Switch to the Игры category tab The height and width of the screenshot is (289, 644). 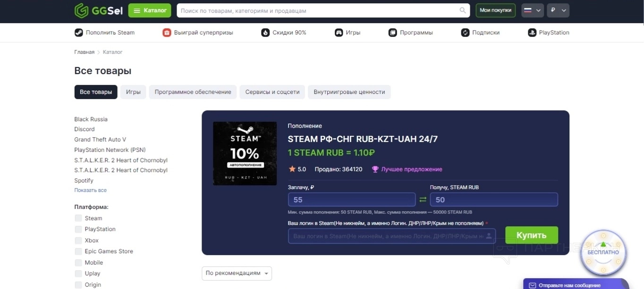pyautogui.click(x=133, y=92)
